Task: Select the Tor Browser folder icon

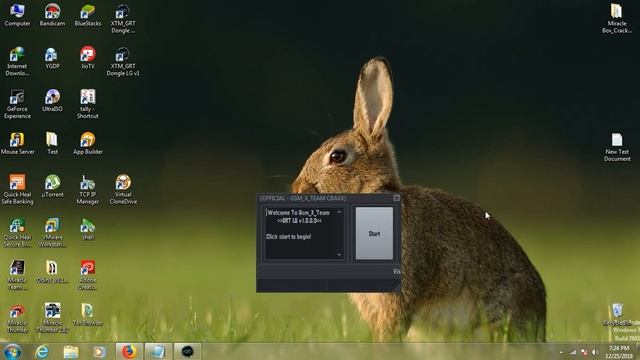Action: pos(87,315)
